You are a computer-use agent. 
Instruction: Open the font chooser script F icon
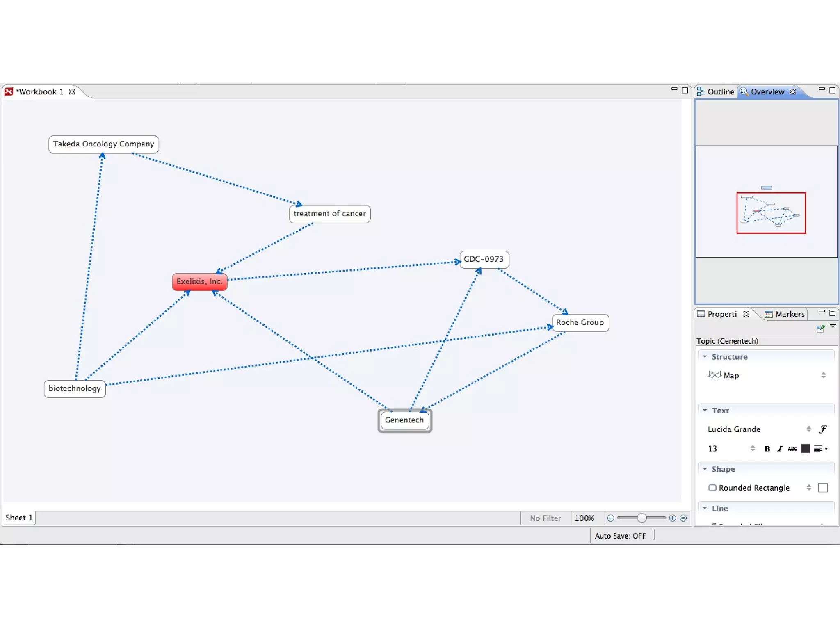coord(823,429)
